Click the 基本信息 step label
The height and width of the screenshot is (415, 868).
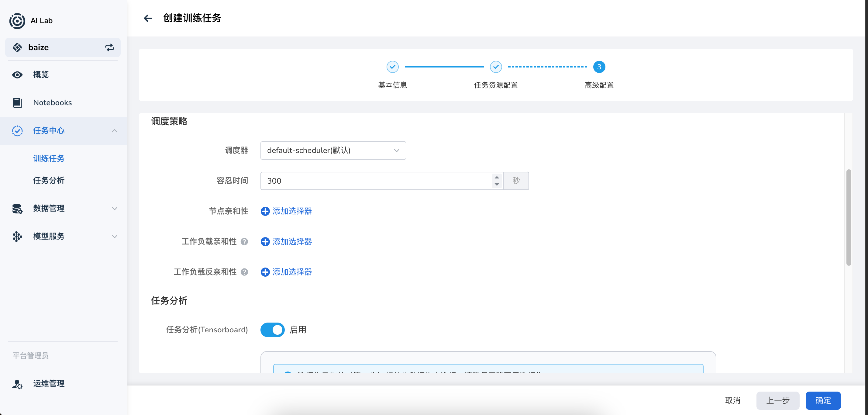point(393,85)
